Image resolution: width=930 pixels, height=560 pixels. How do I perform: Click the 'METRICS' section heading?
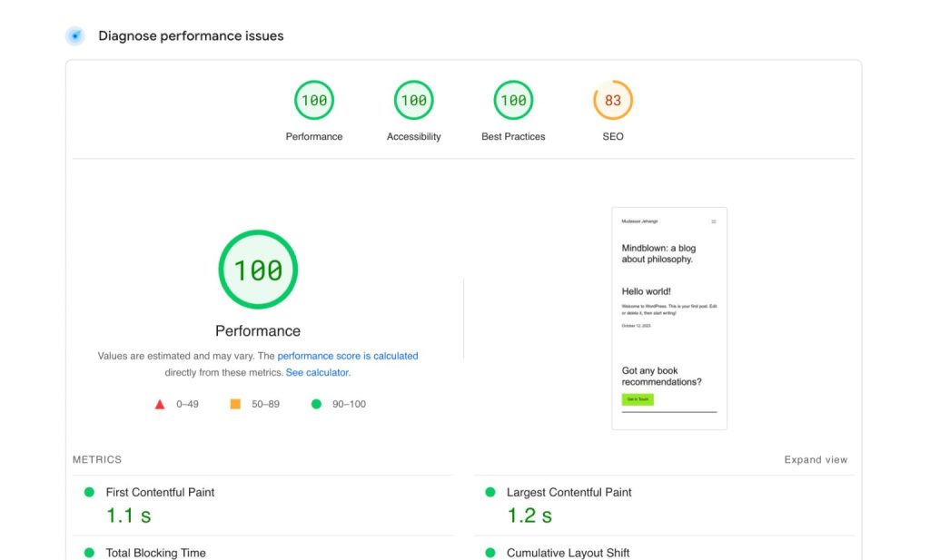[96, 460]
